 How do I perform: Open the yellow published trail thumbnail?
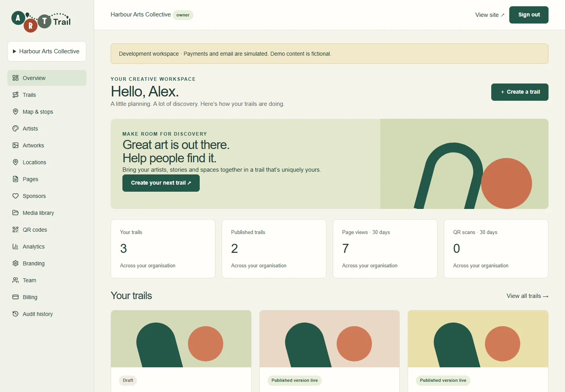[478, 339]
